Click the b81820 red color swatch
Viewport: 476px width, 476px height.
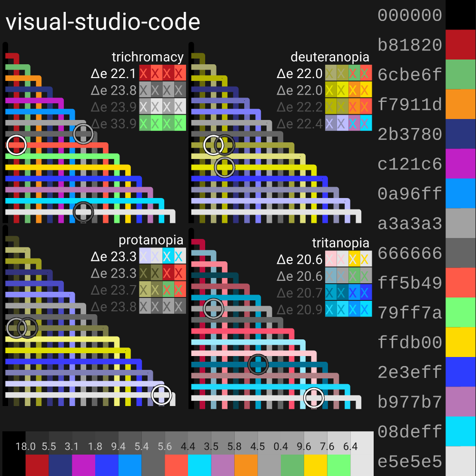460,45
